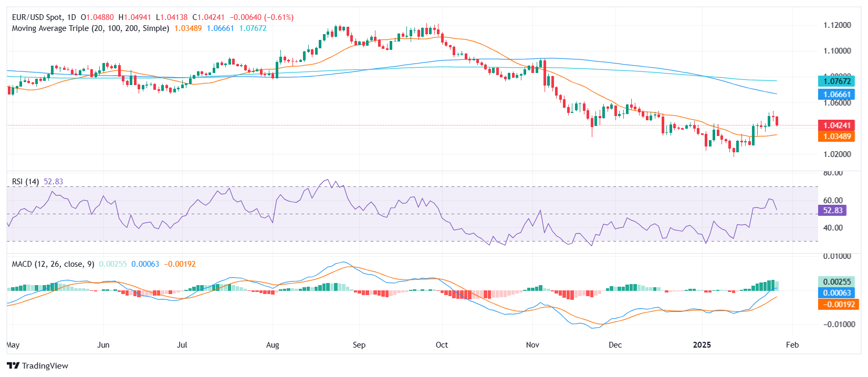This screenshot has height=377, width=868.
Task: Click the Oct label on the time axis
Action: pos(442,345)
